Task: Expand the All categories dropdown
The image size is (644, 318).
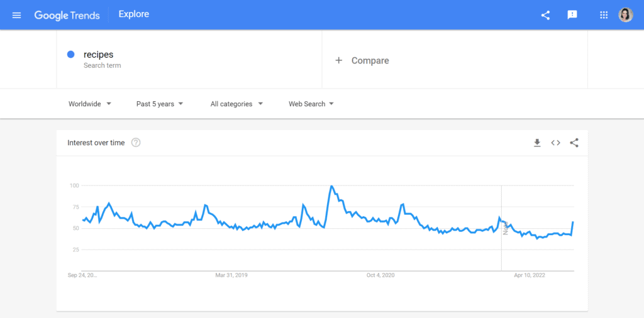Action: [x=236, y=104]
